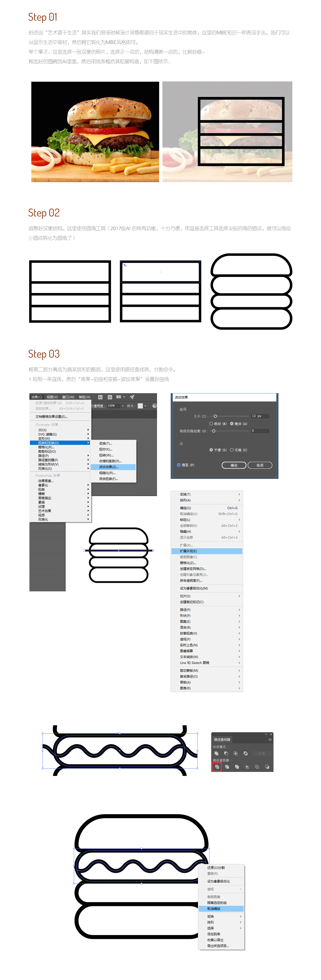Select the 尖锐 (C) radio button
321x980 pixels.
click(232, 450)
